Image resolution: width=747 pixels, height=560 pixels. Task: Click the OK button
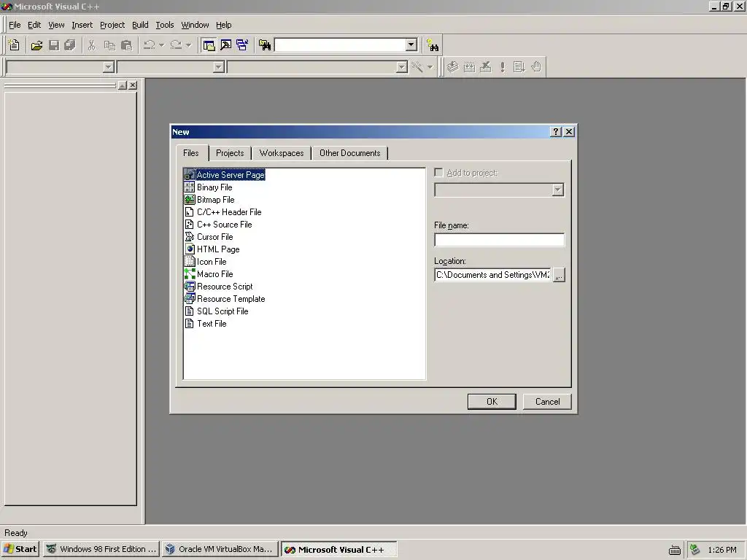492,402
